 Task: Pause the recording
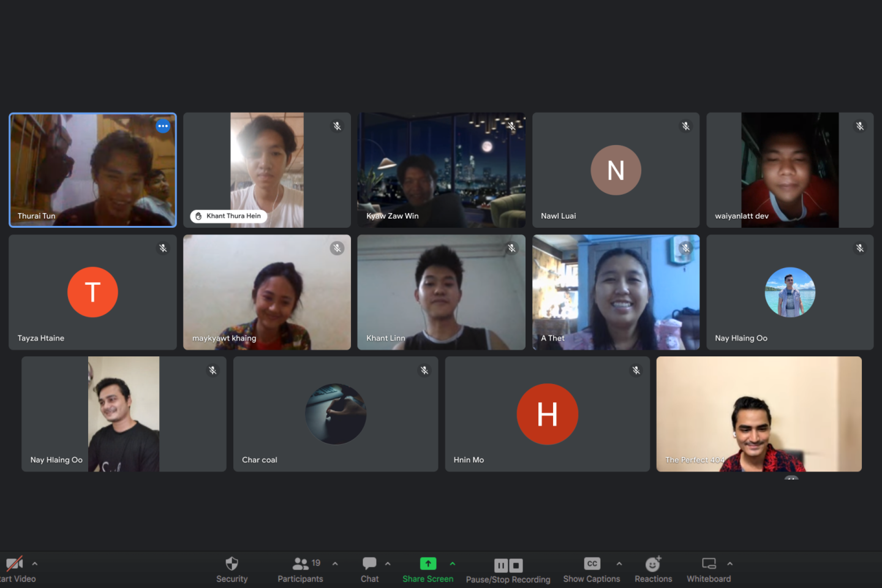coord(501,565)
